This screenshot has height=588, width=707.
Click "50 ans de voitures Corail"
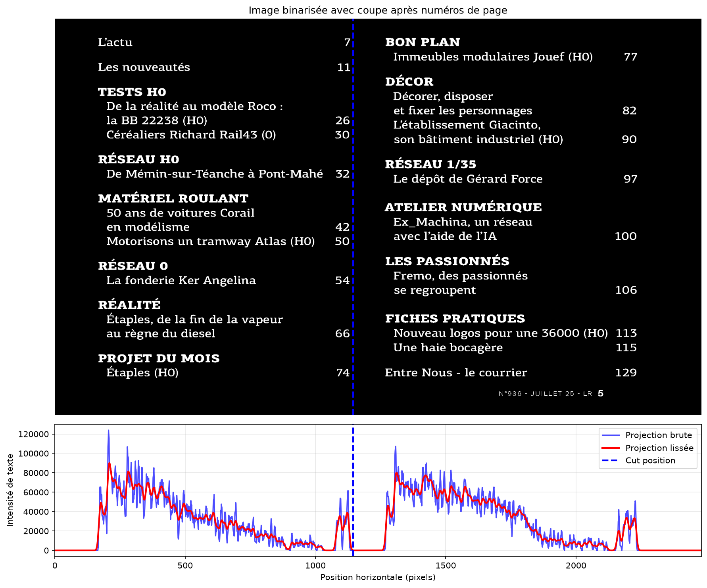(x=181, y=213)
